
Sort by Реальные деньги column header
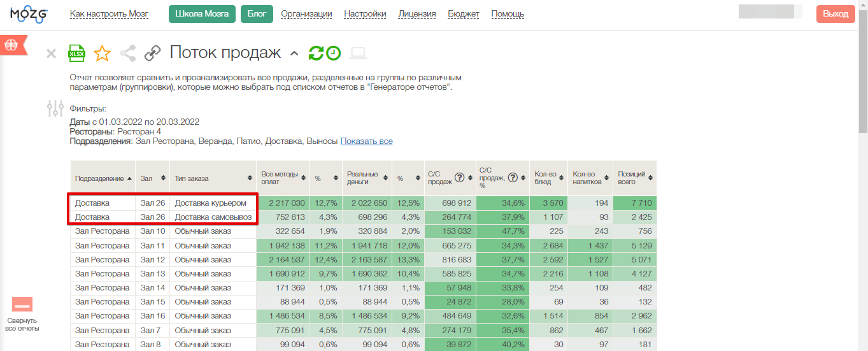(x=365, y=178)
